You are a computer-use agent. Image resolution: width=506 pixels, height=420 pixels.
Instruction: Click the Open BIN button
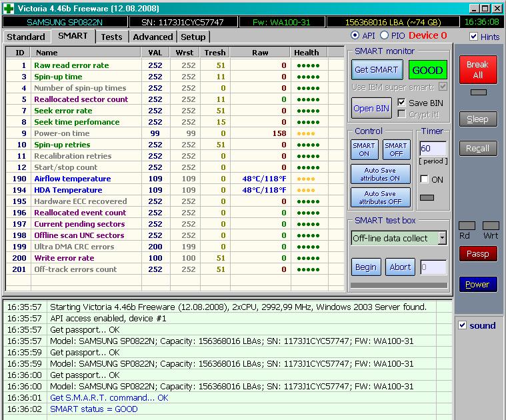371,109
